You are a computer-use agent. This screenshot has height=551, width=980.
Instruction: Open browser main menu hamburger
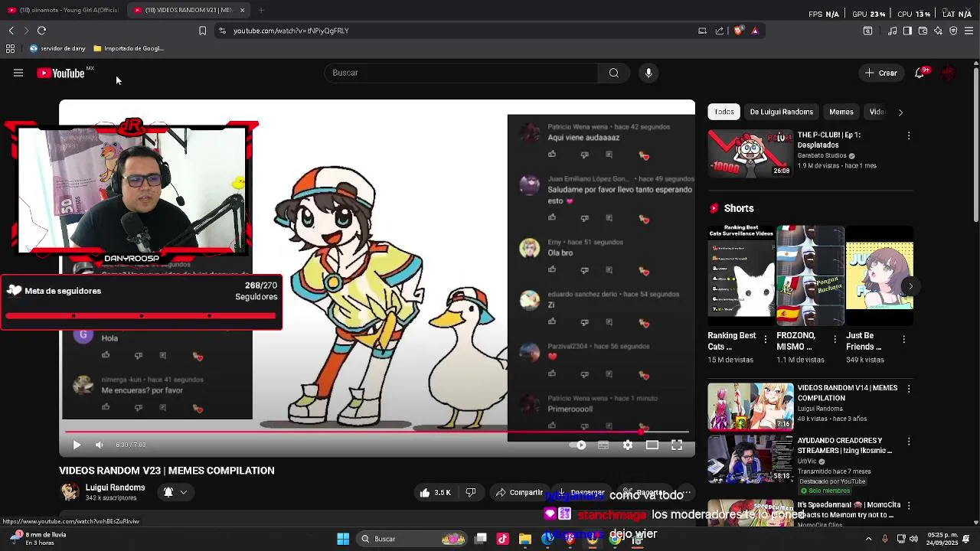[x=969, y=31]
